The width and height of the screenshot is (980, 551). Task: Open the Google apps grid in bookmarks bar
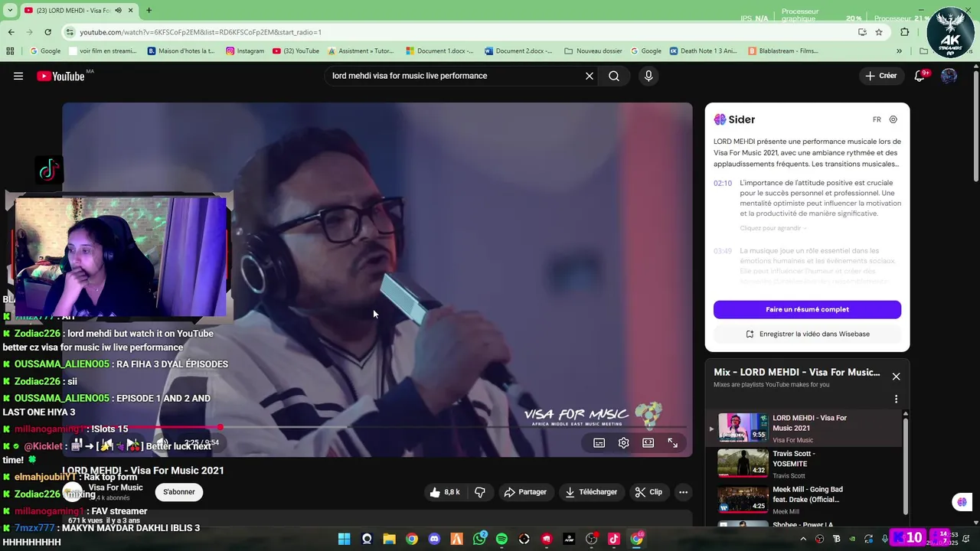10,51
